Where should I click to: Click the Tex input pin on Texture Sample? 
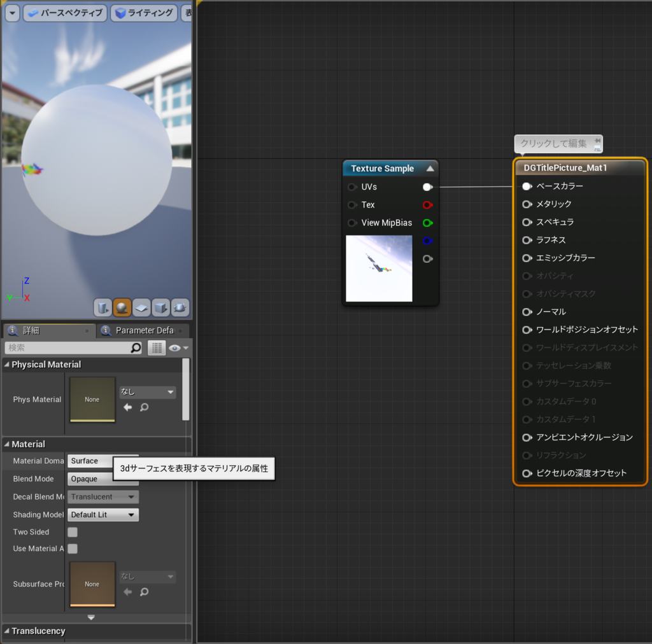pos(352,205)
